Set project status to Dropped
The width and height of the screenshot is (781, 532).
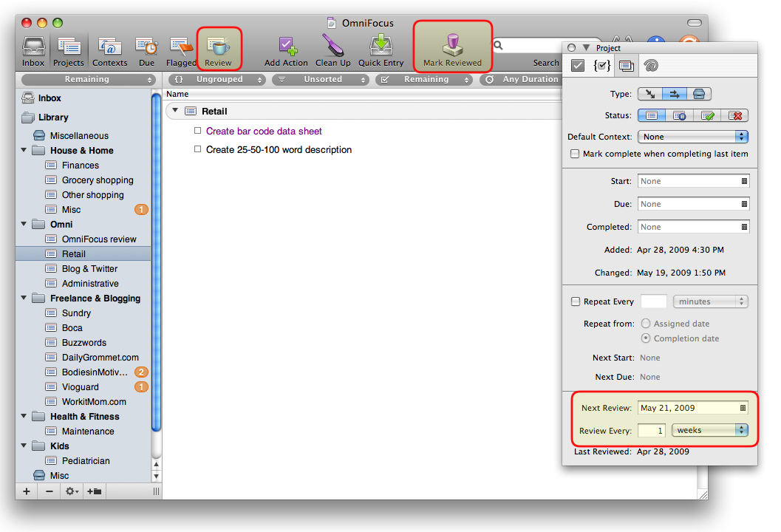pyautogui.click(x=734, y=115)
